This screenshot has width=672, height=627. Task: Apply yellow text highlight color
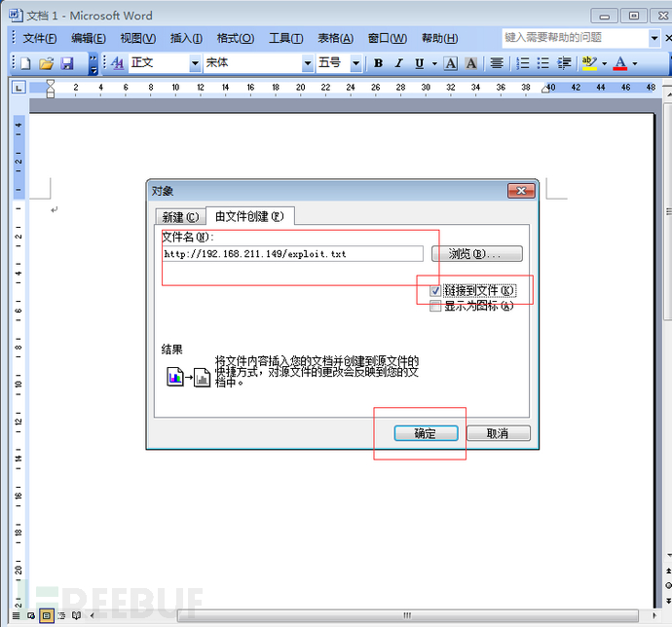[590, 63]
